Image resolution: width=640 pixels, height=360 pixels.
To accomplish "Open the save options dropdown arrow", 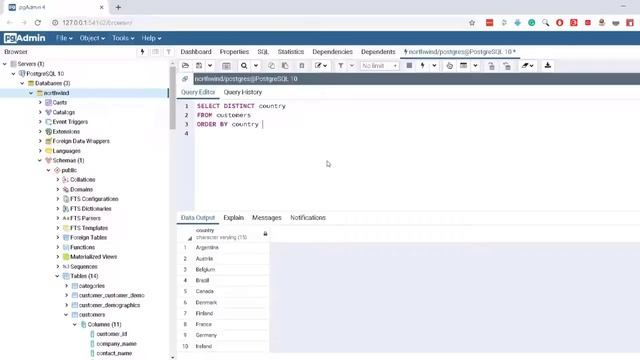I will click(210, 66).
